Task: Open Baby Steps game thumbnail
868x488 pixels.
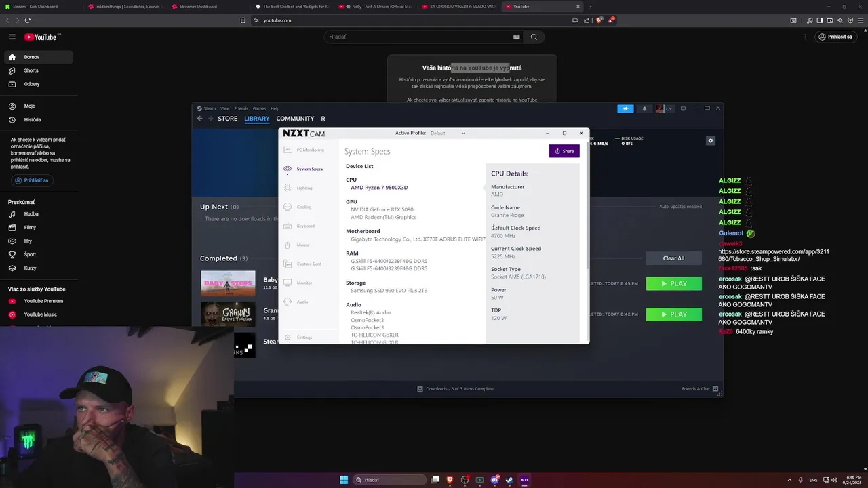Action: pyautogui.click(x=228, y=283)
